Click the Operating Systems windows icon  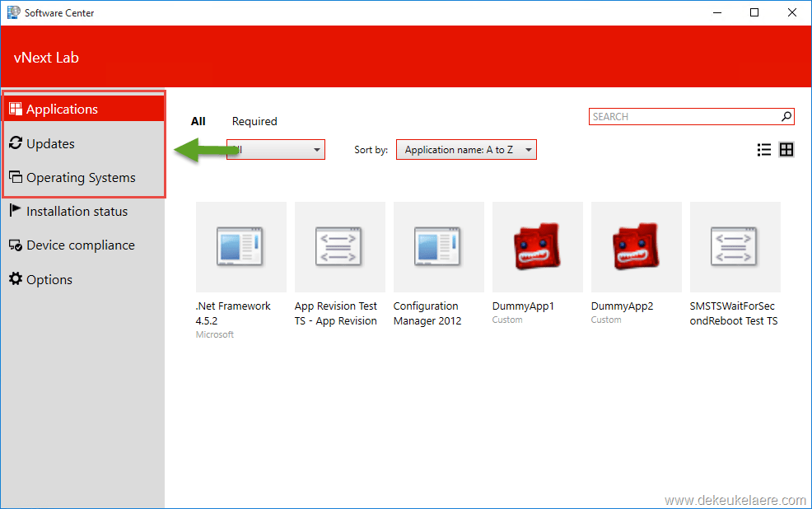tap(16, 177)
